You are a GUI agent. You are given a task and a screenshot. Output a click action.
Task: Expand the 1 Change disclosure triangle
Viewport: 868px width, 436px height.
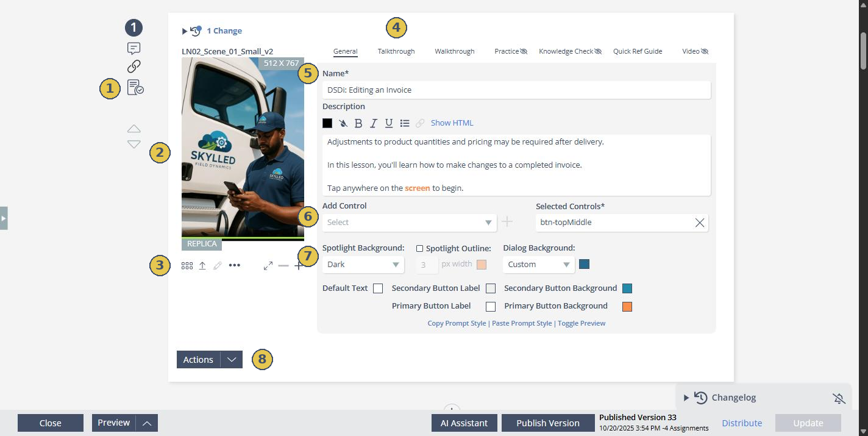coord(185,31)
